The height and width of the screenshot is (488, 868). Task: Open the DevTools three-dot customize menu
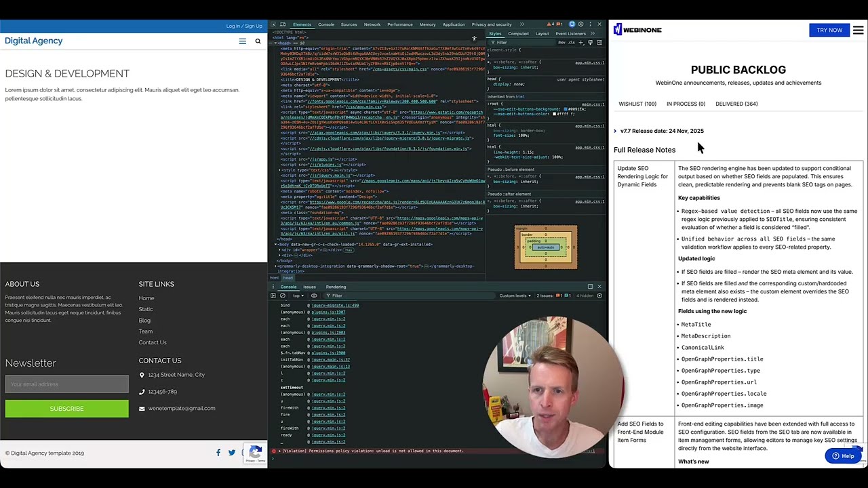[x=590, y=24]
